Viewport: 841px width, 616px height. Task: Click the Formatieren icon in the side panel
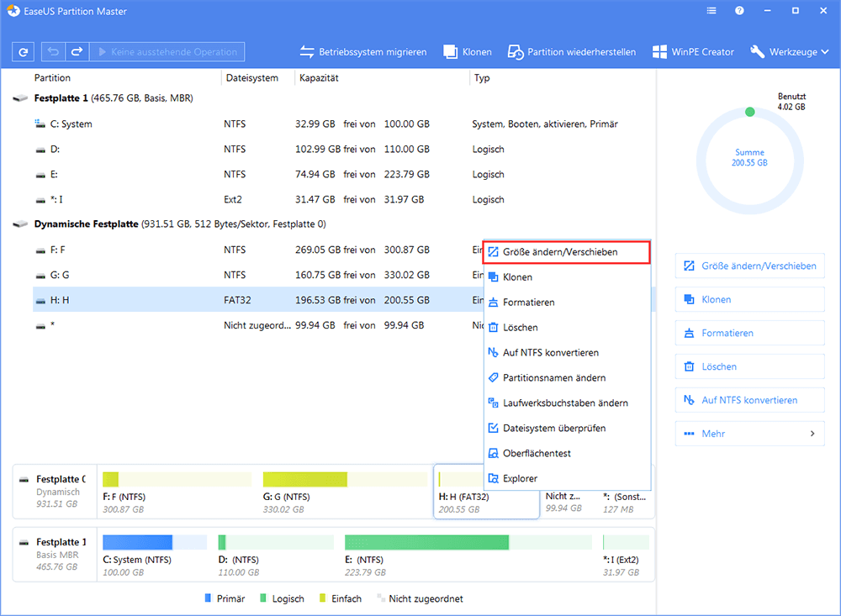tap(690, 333)
